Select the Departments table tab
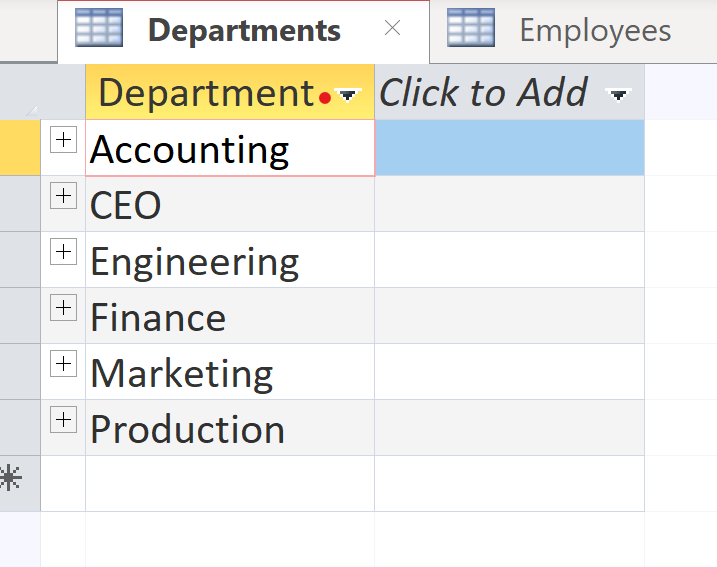Image resolution: width=717 pixels, height=567 pixels. point(244,31)
